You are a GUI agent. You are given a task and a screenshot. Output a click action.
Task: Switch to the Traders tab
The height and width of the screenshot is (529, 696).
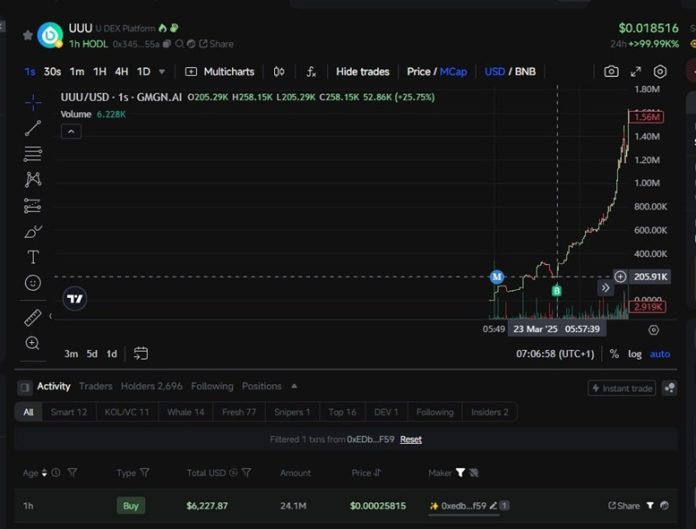96,386
